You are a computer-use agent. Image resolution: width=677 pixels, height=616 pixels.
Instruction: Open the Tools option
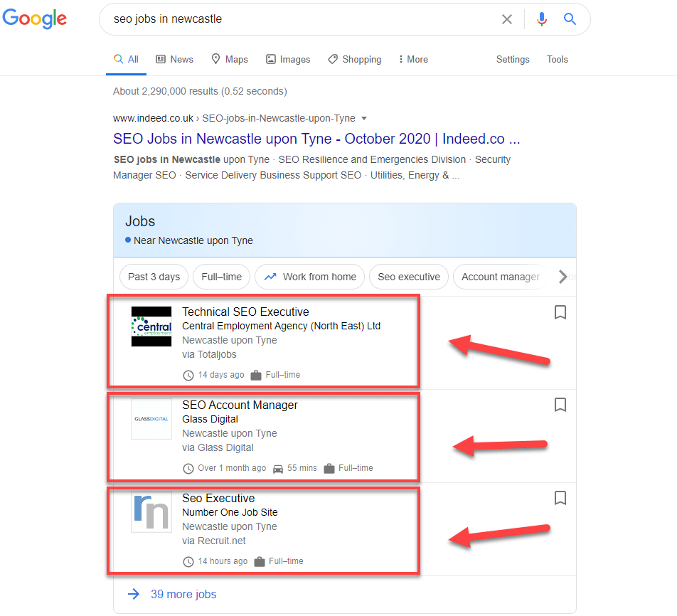(x=557, y=59)
